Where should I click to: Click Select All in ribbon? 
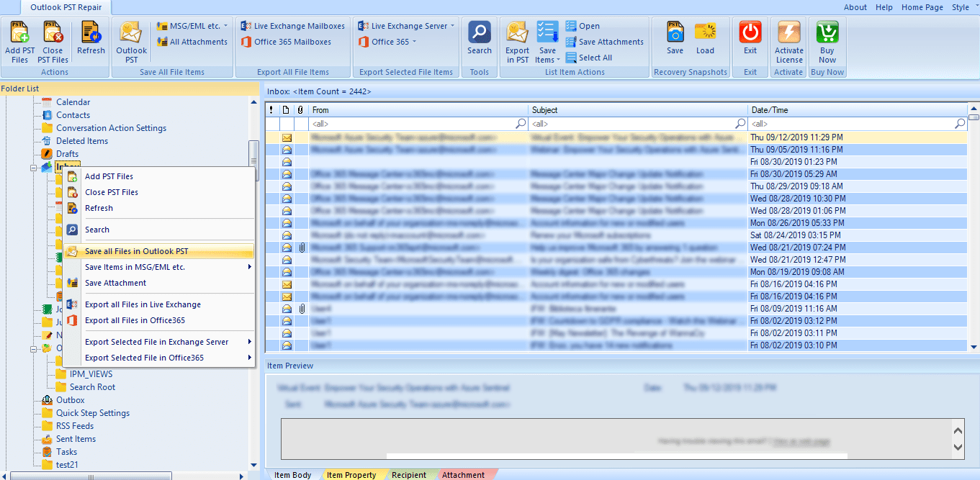[588, 58]
